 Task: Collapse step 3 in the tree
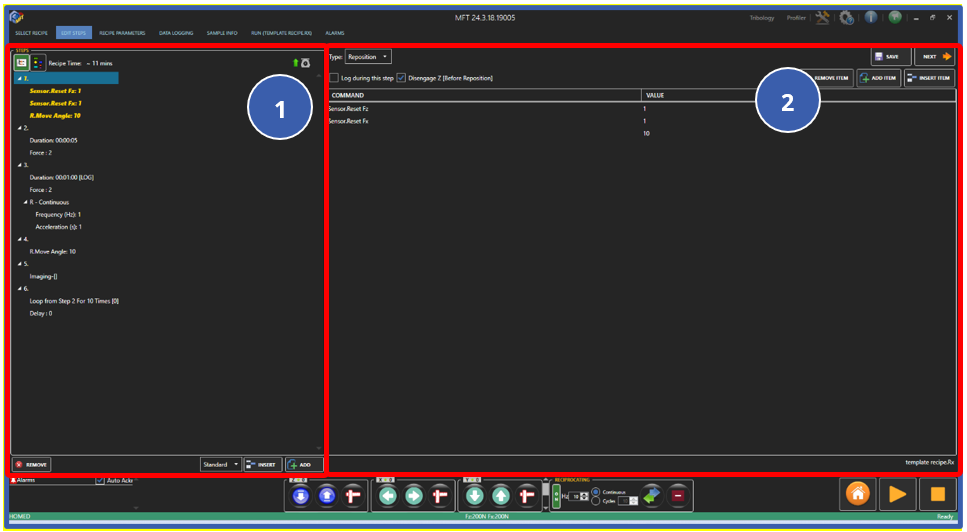click(19, 165)
